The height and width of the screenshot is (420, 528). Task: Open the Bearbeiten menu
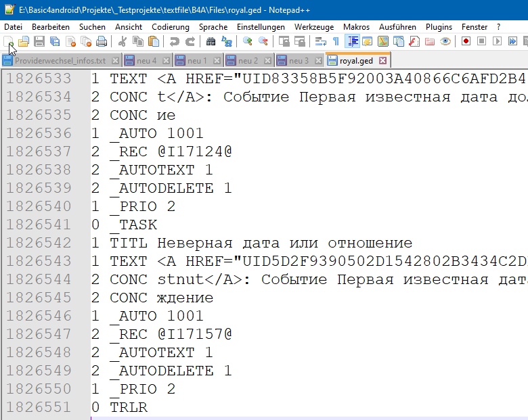point(51,27)
